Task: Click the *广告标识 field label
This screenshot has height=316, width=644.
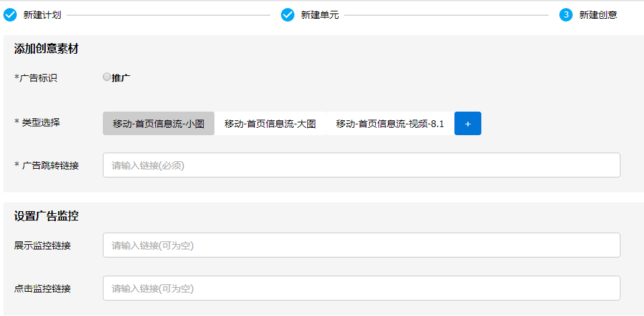Action: click(36, 78)
